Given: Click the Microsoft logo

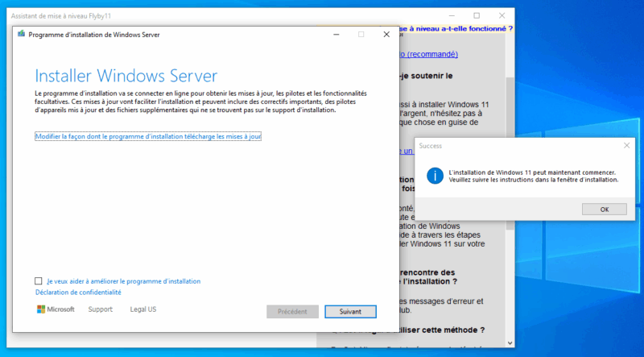Looking at the screenshot, I should point(56,309).
